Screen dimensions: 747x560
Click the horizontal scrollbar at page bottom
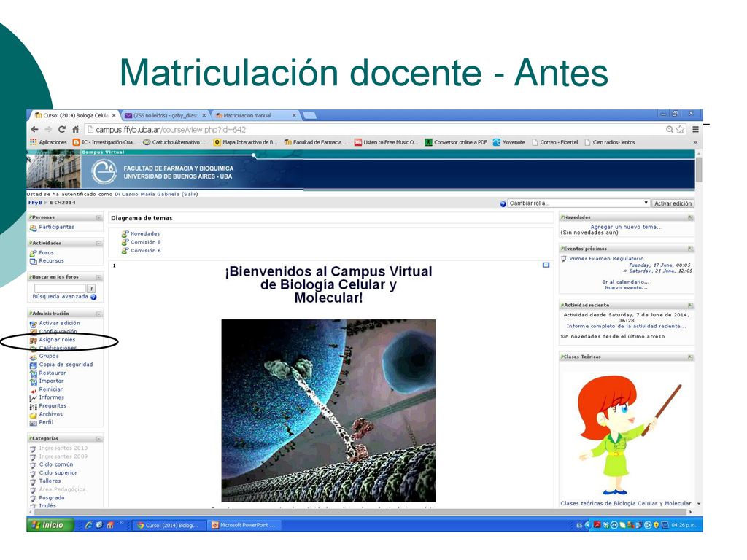[360, 512]
